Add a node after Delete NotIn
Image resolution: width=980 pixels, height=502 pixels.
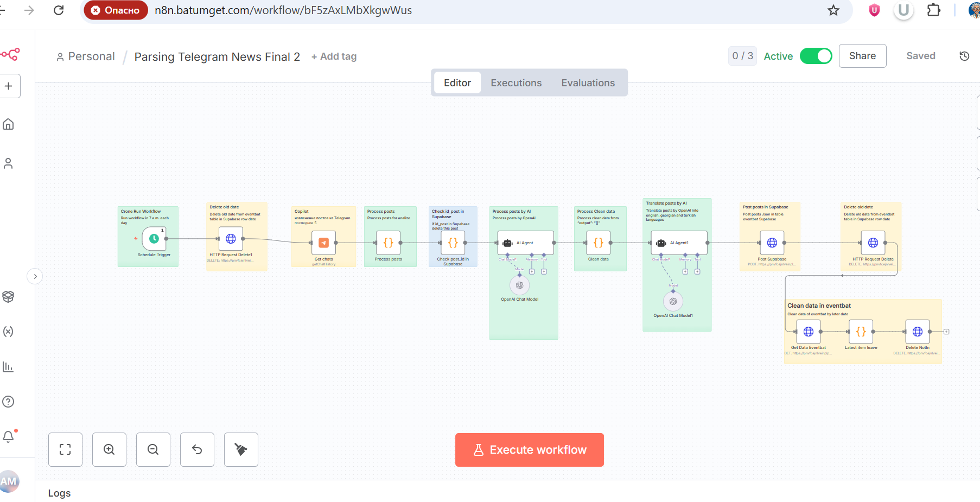tap(946, 332)
